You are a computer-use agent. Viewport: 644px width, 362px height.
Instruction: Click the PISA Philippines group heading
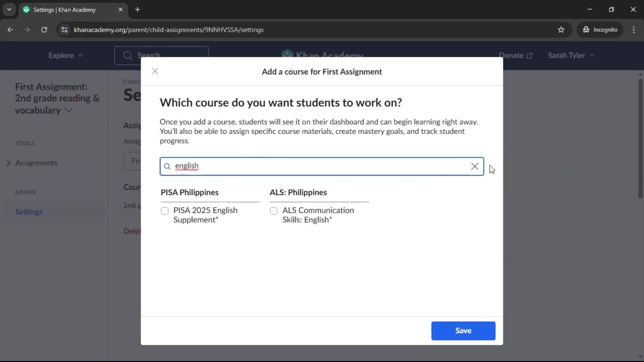click(190, 192)
